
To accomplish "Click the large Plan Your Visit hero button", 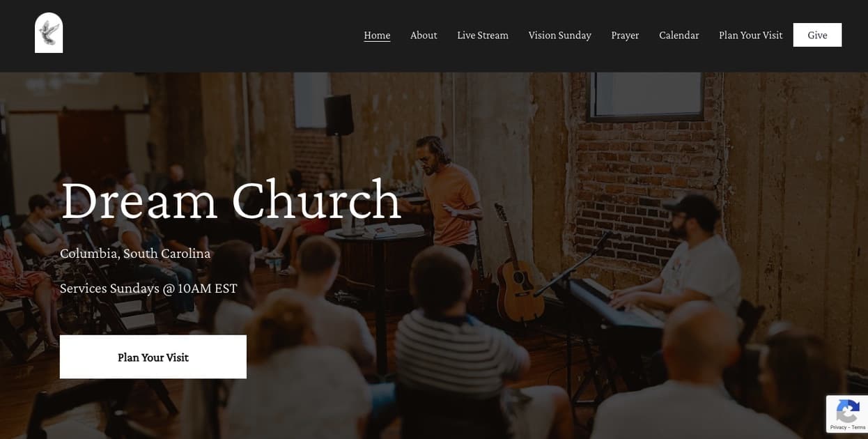I will (153, 357).
